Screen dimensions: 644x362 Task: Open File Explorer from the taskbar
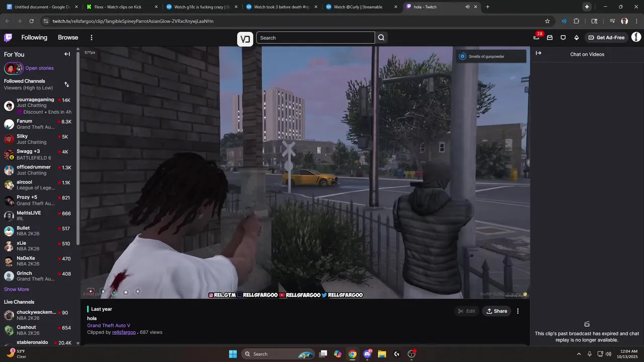click(382, 354)
